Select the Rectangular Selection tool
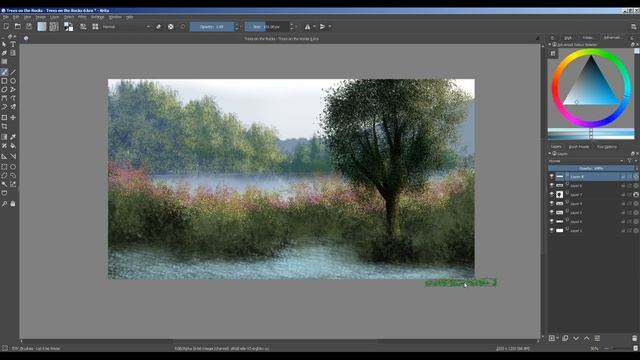Screen dimensions: 640x360 (x=4, y=167)
